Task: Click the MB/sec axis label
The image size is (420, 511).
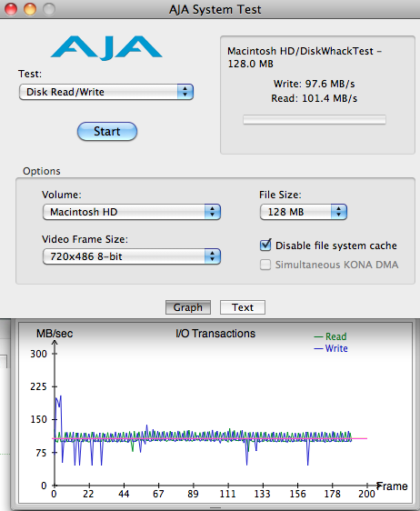Action: click(x=55, y=334)
